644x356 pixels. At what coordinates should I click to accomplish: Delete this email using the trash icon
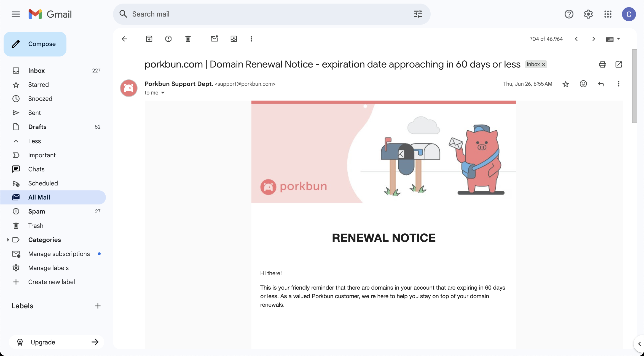tap(188, 39)
